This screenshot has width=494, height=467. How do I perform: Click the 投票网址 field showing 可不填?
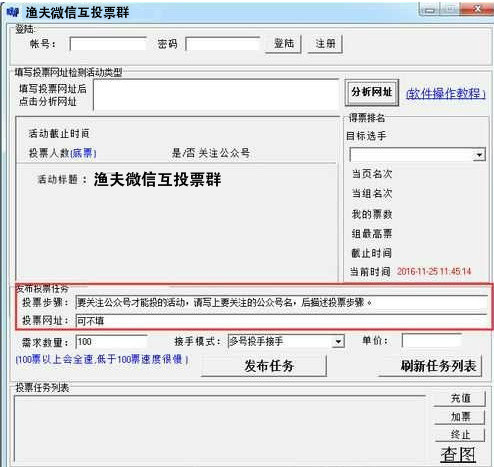click(x=282, y=321)
